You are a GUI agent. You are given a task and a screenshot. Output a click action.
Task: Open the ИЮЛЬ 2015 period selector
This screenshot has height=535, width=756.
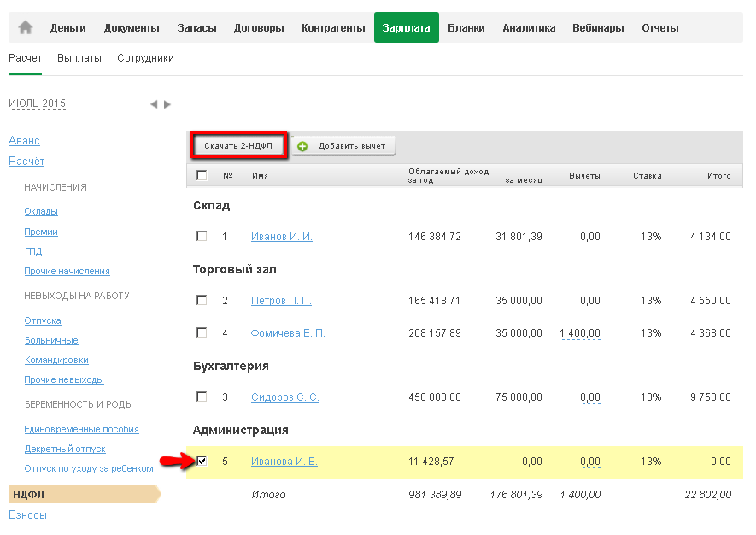pyautogui.click(x=37, y=103)
